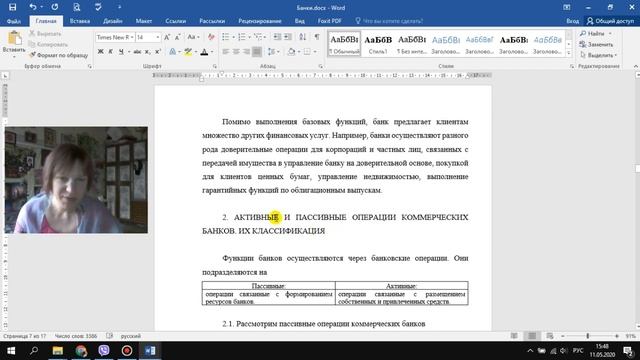
Task: Toggle Italic (К) formatting
Action: coord(110,52)
